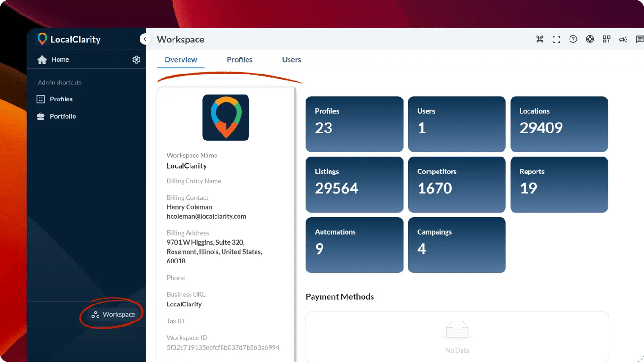Click the Payment Methods heading
Screen dimensions: 644x362
coord(340,296)
